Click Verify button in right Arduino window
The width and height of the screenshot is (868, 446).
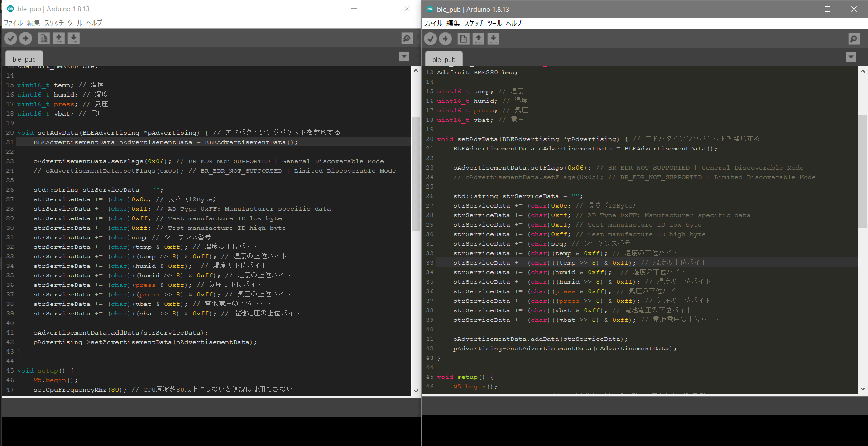(431, 39)
